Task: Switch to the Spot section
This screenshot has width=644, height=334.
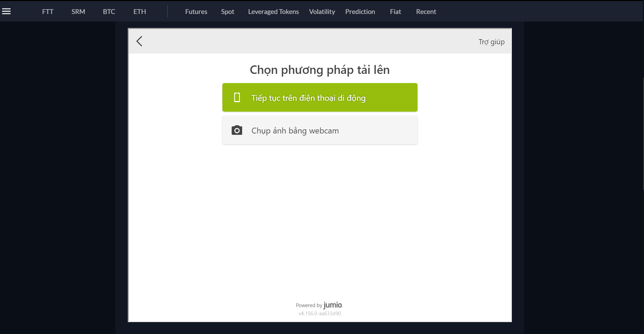Action: (x=227, y=12)
